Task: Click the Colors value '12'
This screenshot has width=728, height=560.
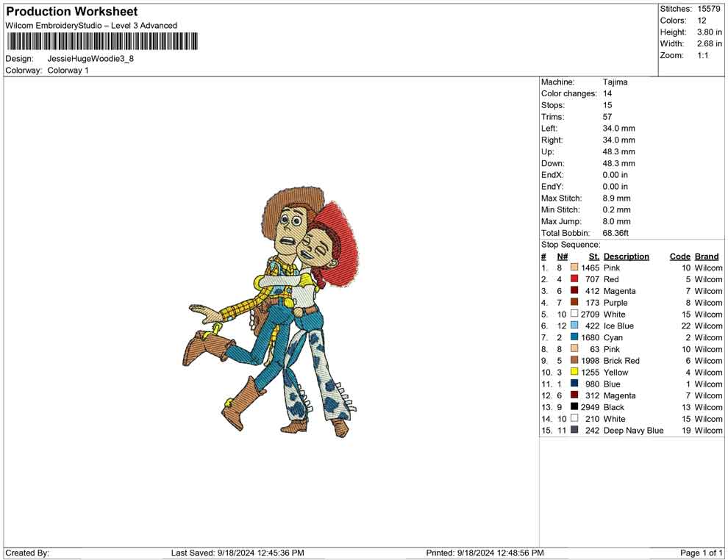Action: tap(702, 21)
